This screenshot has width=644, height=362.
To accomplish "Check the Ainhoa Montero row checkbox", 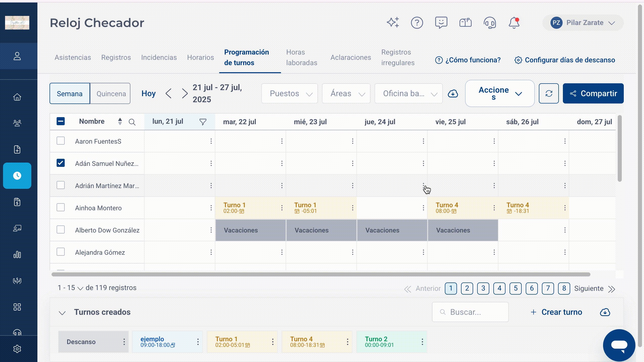I will click(61, 208).
